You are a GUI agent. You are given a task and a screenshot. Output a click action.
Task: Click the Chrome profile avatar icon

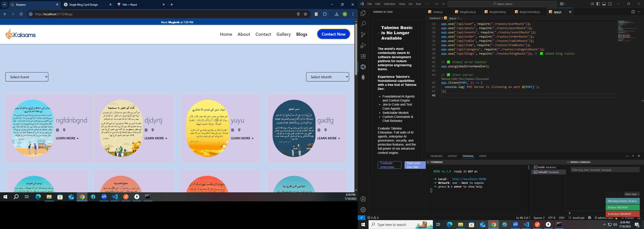click(345, 14)
